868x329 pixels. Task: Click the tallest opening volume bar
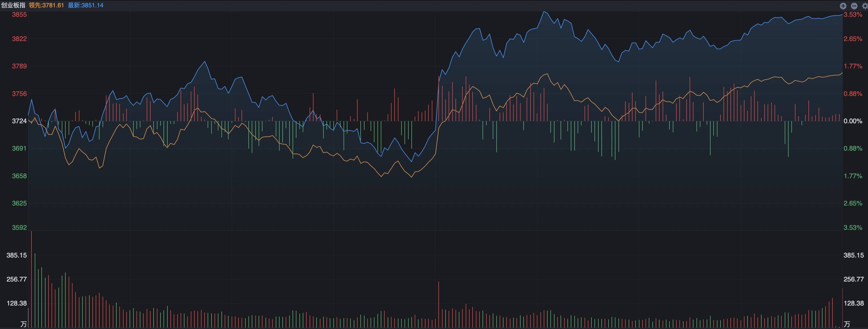click(31, 279)
